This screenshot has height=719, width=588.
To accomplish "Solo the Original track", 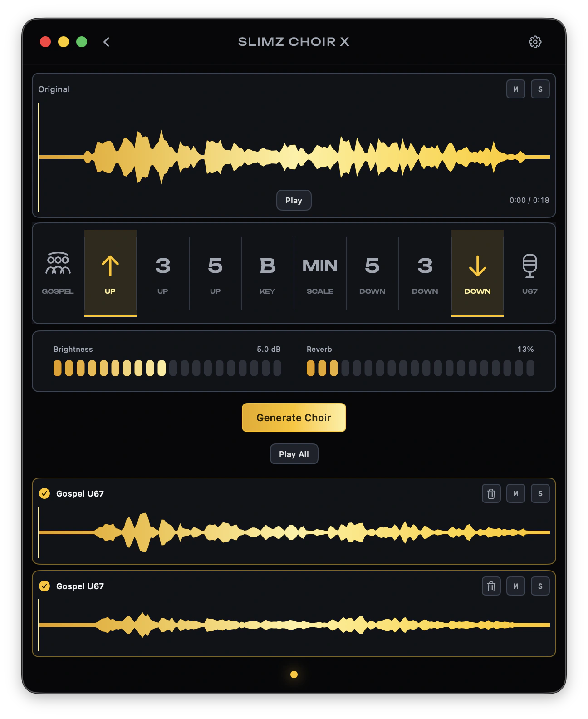I will coord(540,89).
